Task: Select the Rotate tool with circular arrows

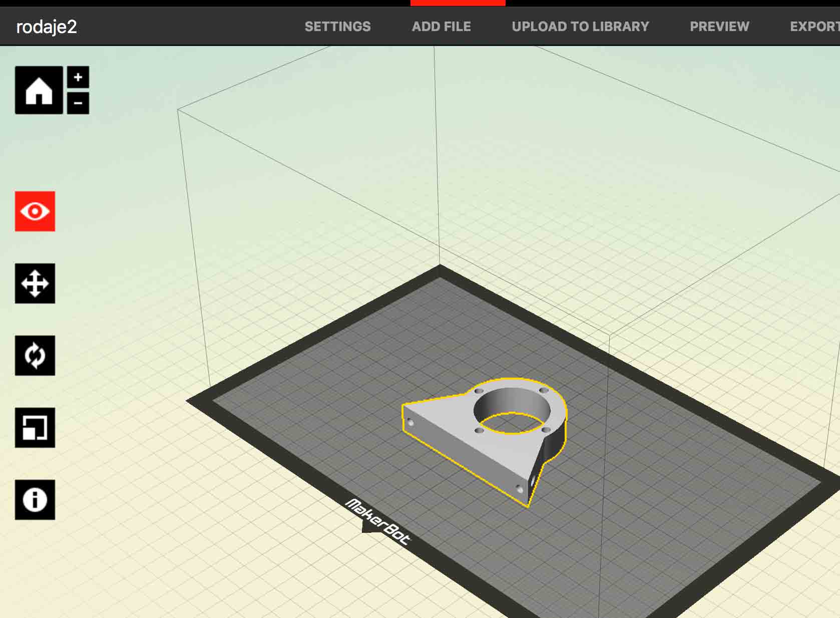Action: click(x=35, y=356)
